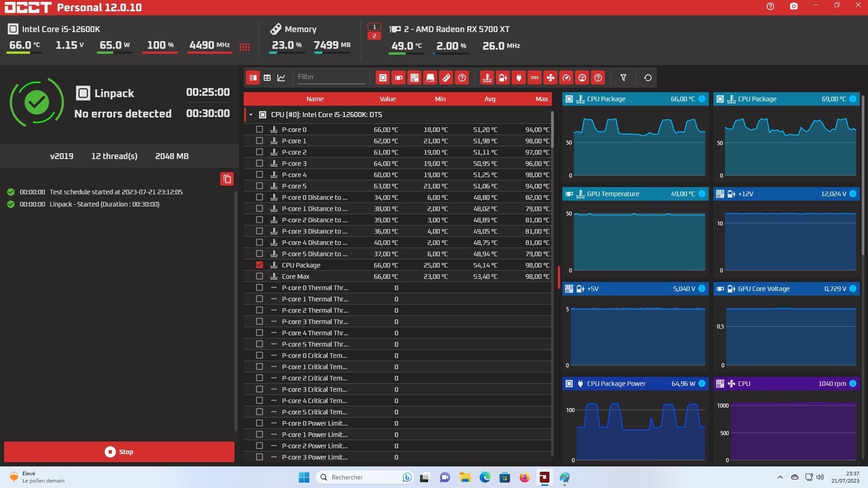The height and width of the screenshot is (488, 868).
Task: Select GPU 1 selector tab
Action: (374, 27)
